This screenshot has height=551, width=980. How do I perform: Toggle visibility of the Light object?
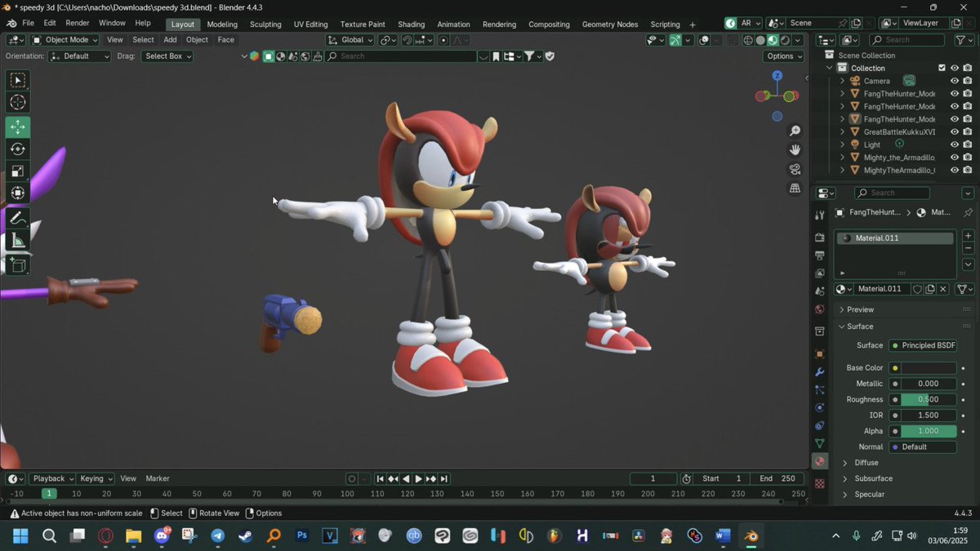pos(954,144)
